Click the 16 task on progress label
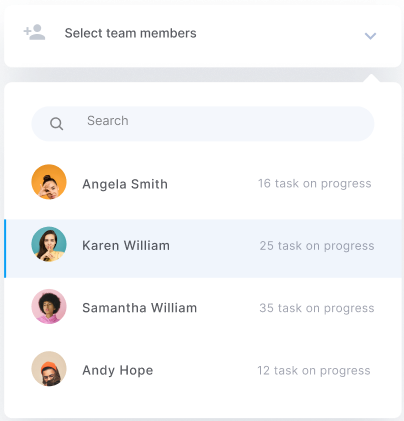Image resolution: width=404 pixels, height=421 pixels. pyautogui.click(x=315, y=184)
